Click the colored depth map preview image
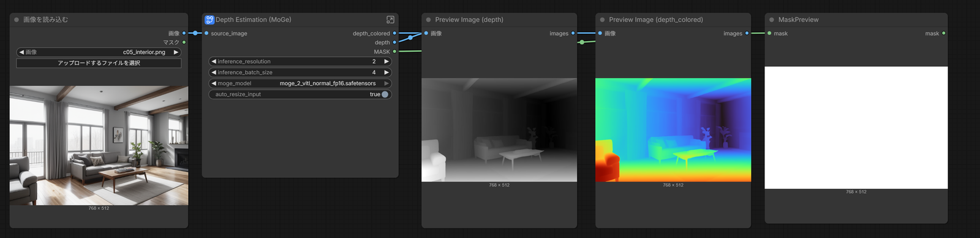 click(673, 130)
